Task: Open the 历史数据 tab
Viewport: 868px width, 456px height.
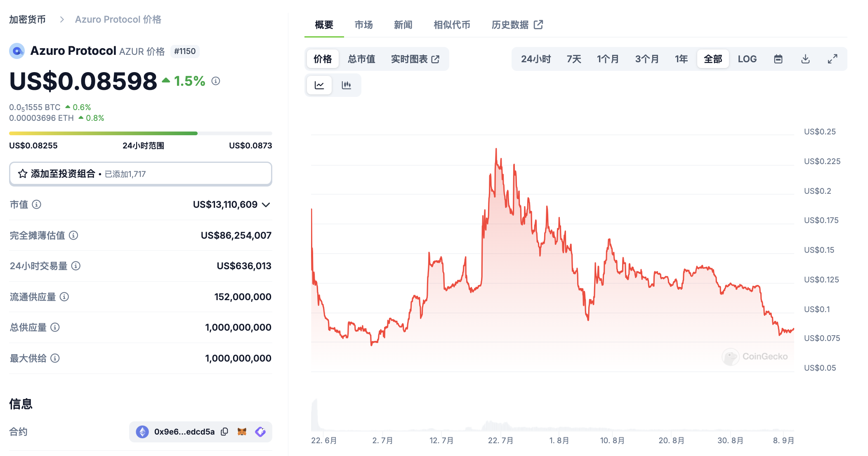Action: click(510, 25)
